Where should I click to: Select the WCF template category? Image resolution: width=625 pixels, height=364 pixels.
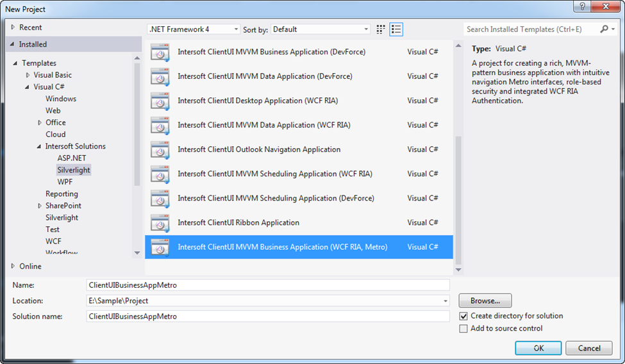[x=53, y=241]
